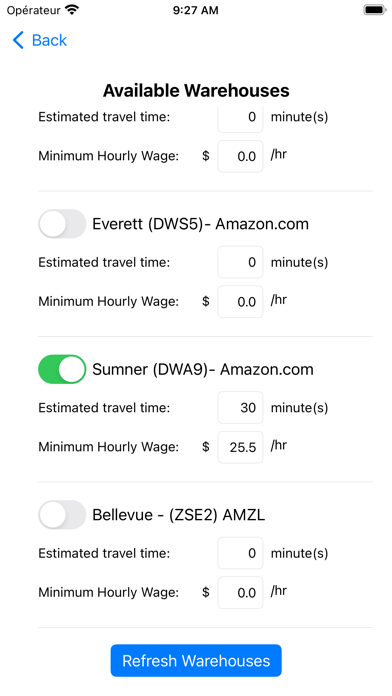Viewport: 392px width, 696px height.
Task: Tap the Sumner (DWA9)- Amazon.com label
Action: coord(203,369)
